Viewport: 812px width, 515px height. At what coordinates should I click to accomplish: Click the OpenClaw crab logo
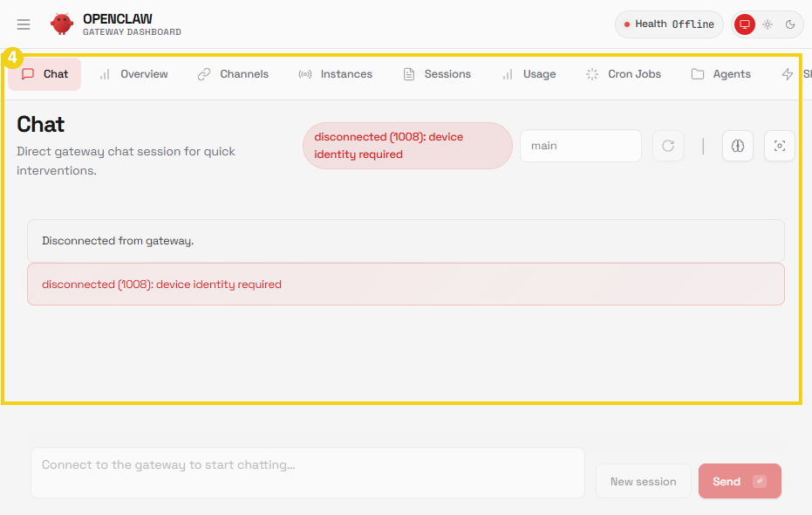(x=62, y=24)
